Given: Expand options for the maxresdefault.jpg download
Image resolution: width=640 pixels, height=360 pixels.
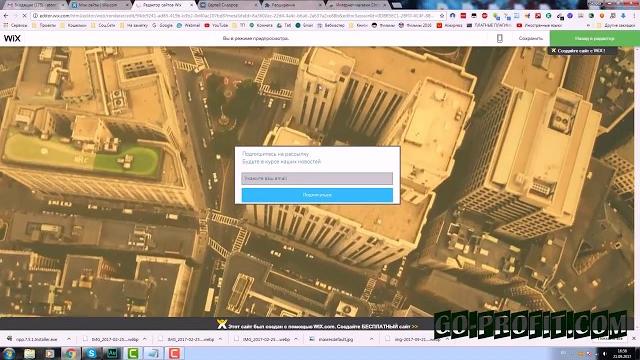Looking at the screenshot, I should coord(371,339).
